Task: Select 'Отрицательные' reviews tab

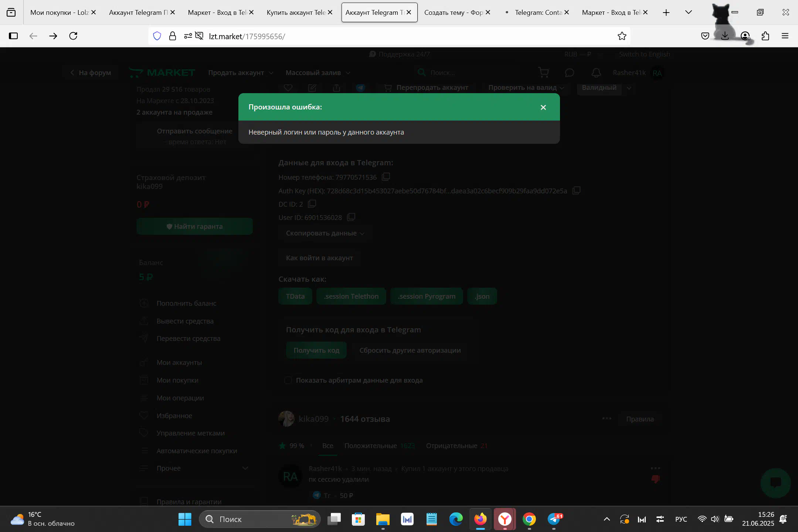Action: coord(457,446)
